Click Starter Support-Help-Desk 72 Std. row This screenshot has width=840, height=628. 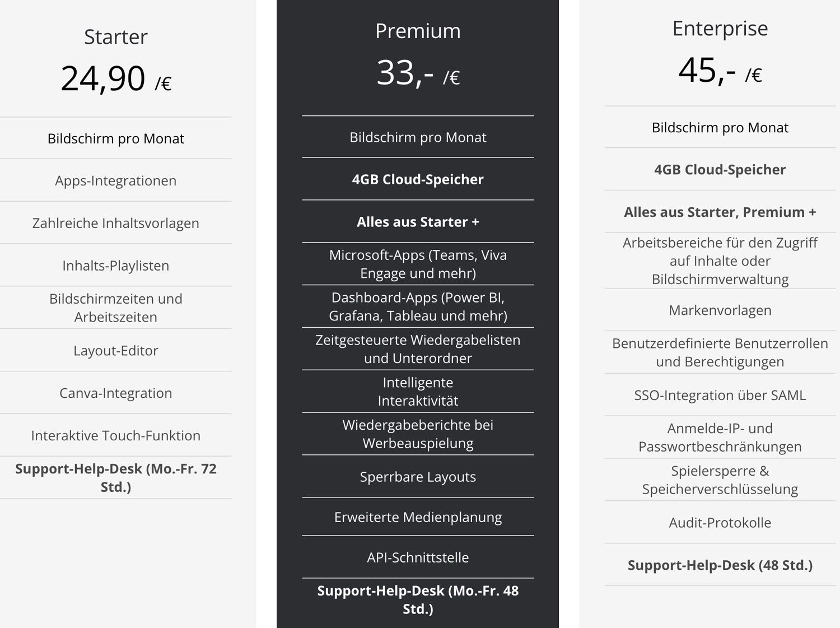point(115,478)
